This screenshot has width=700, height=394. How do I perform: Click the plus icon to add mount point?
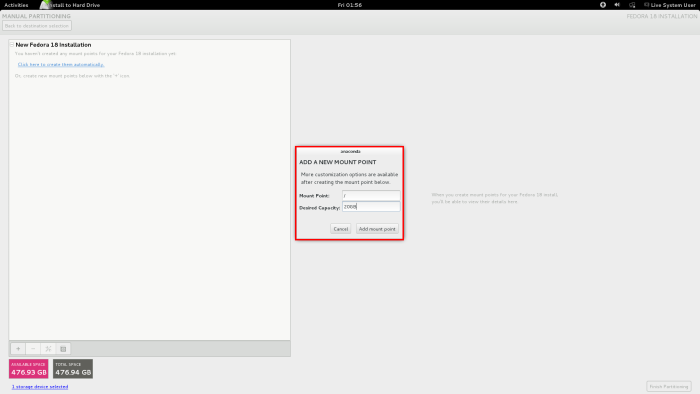18,348
